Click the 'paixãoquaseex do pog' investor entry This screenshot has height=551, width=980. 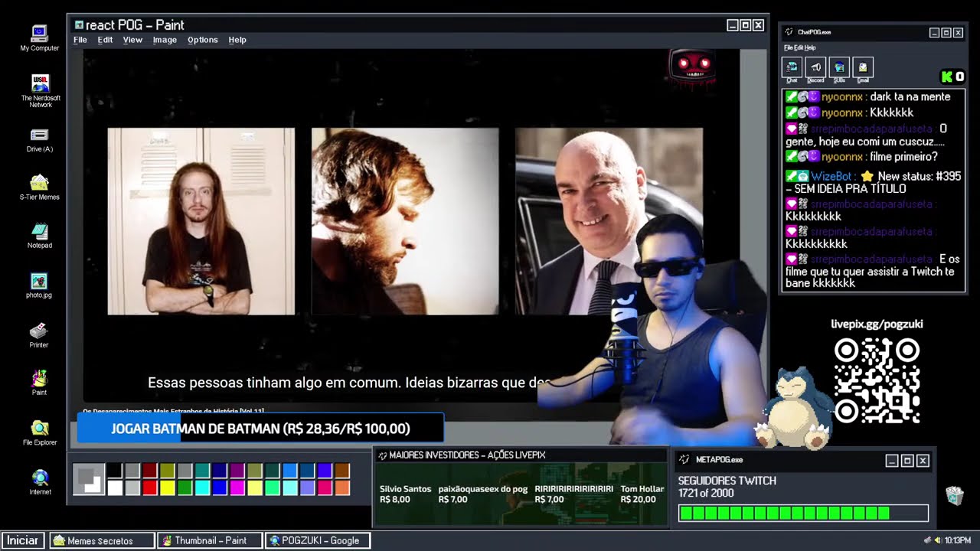click(x=483, y=494)
